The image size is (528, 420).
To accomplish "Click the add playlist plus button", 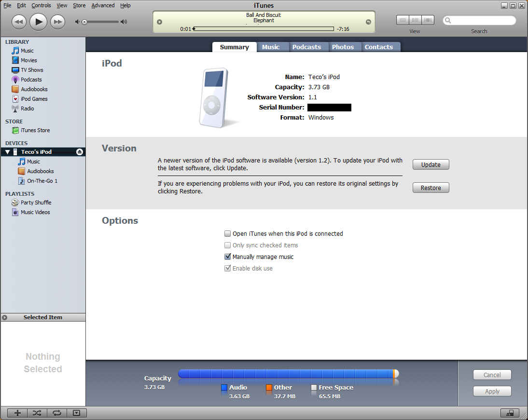I will [x=17, y=413].
